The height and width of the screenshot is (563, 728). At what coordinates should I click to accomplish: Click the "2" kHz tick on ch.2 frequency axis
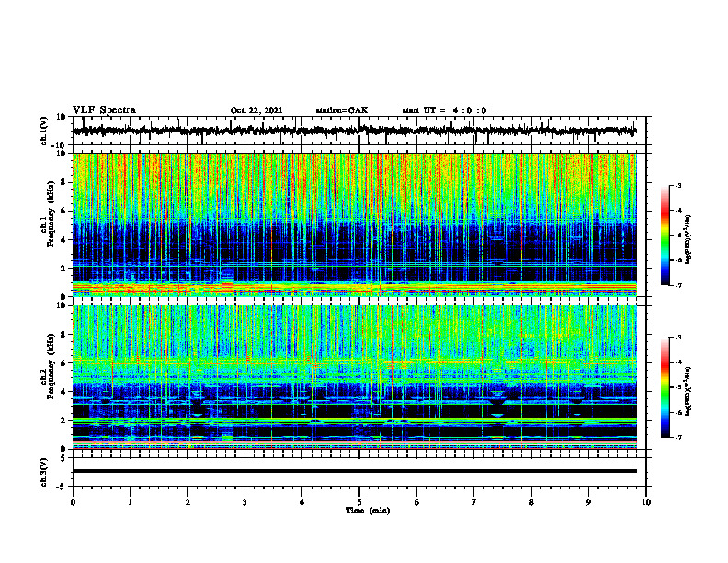pyautogui.click(x=64, y=420)
